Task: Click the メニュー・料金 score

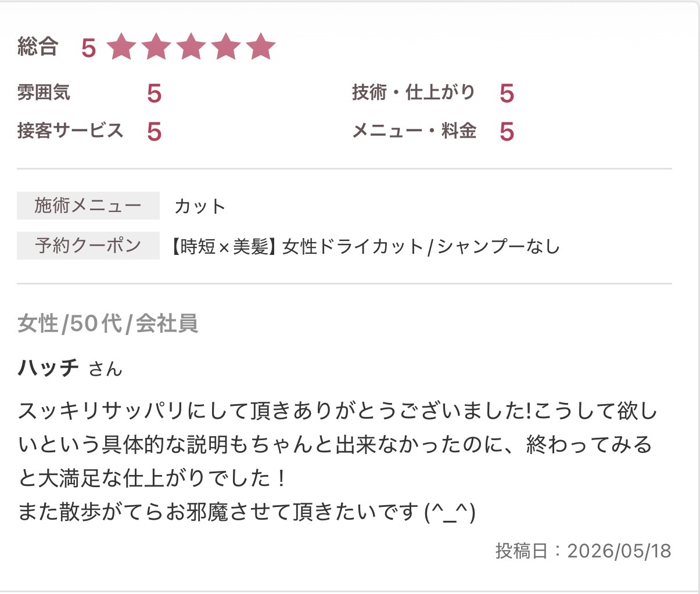Action: coord(507,132)
